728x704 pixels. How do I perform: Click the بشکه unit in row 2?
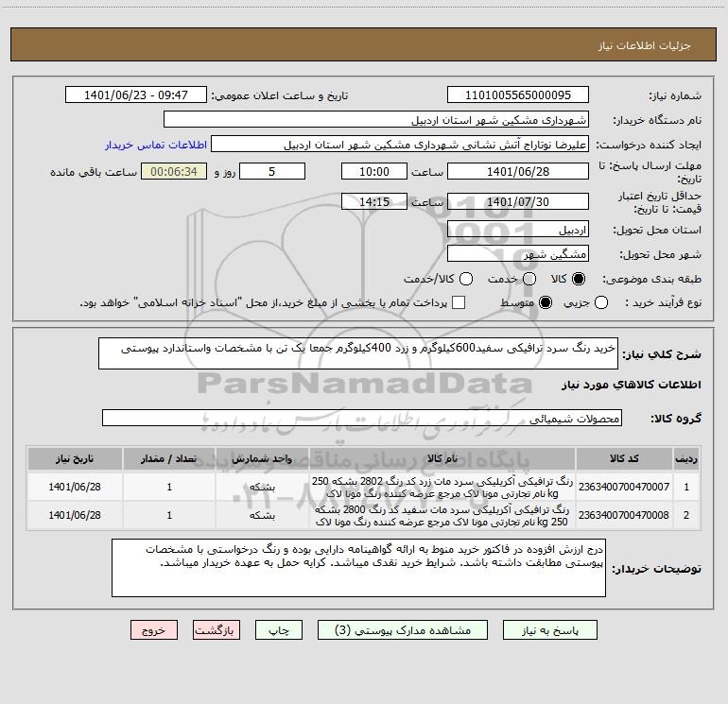coord(262,516)
